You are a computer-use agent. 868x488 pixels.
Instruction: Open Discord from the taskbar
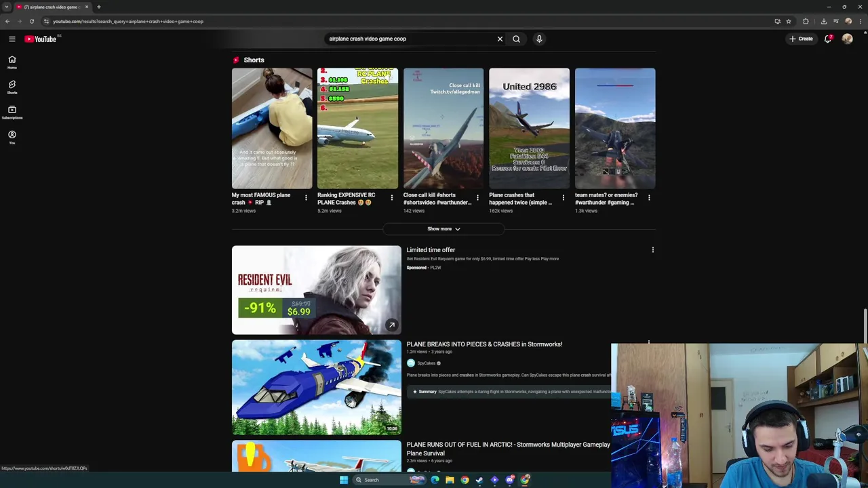[509, 480]
